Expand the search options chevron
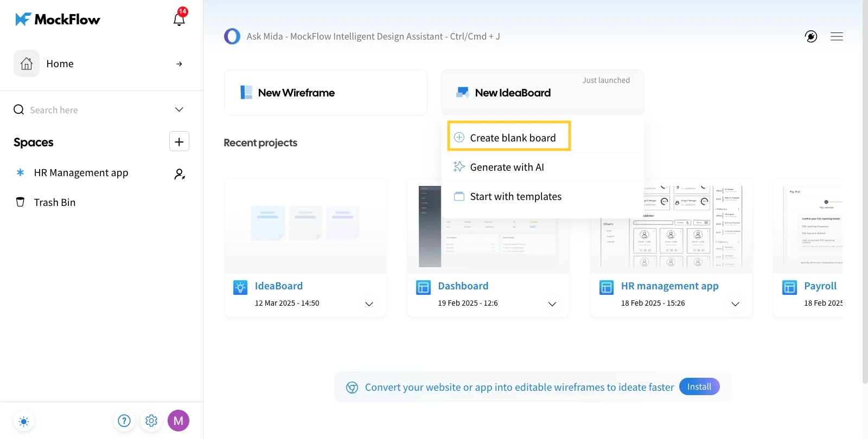The width and height of the screenshot is (868, 439). 179,109
